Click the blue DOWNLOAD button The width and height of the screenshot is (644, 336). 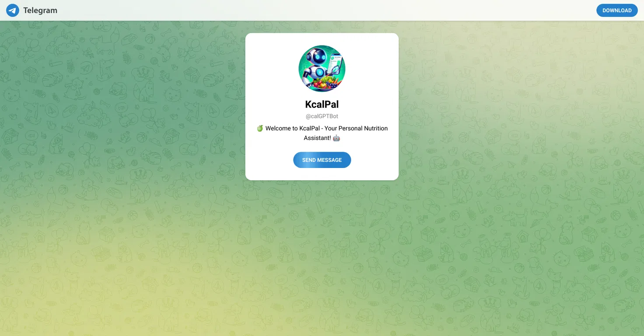pos(617,10)
